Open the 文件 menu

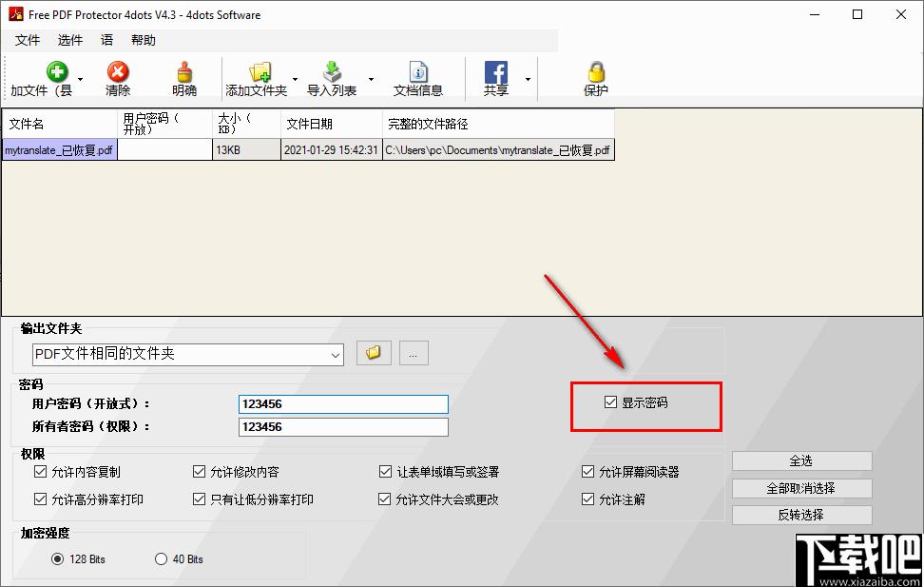(28, 40)
